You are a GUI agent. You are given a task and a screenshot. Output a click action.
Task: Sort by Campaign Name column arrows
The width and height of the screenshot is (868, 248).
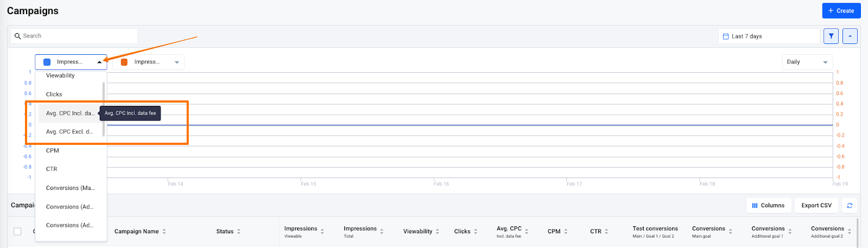point(164,232)
